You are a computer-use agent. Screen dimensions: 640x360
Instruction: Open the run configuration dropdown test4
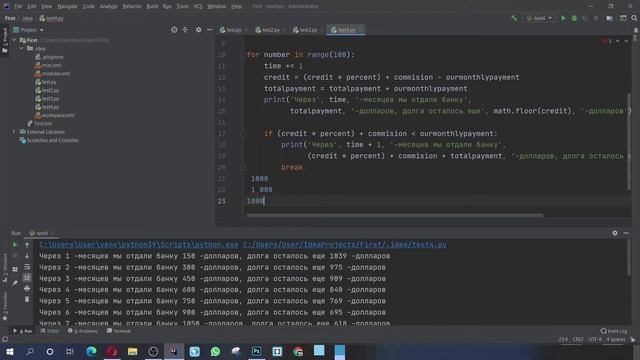pos(539,18)
